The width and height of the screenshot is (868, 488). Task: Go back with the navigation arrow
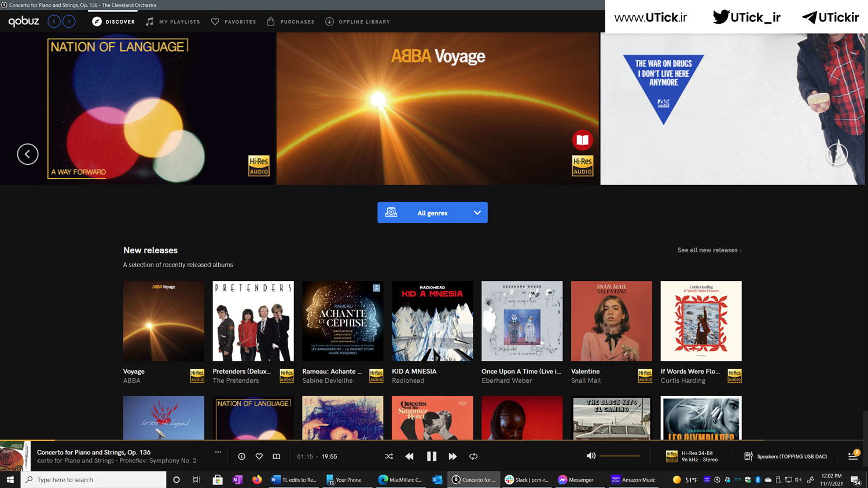point(54,21)
